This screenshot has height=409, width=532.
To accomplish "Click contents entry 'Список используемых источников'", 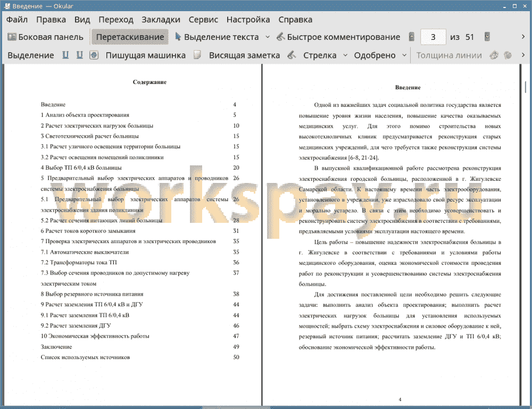I will [85, 357].
